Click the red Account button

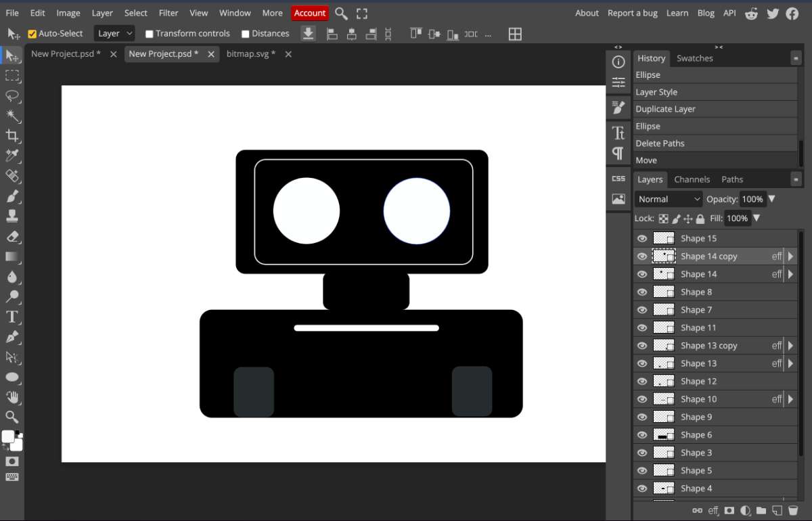point(310,13)
